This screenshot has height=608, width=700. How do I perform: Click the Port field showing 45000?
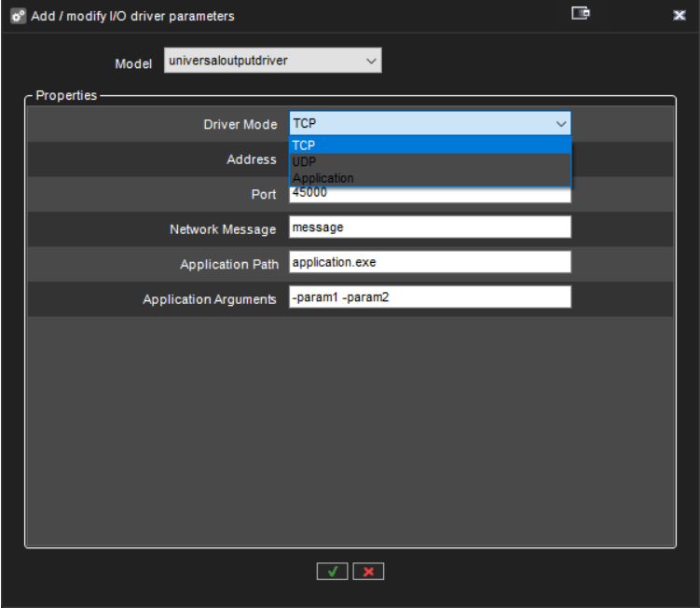click(430, 195)
